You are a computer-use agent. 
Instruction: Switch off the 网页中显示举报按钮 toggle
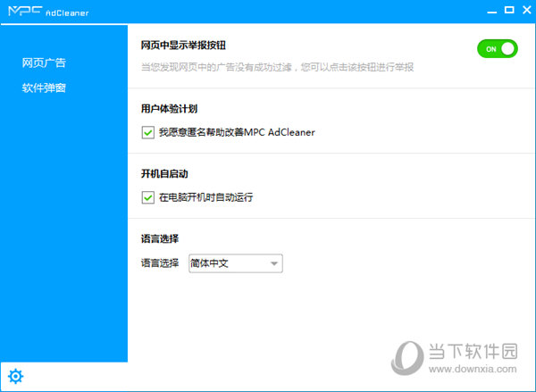click(x=497, y=49)
